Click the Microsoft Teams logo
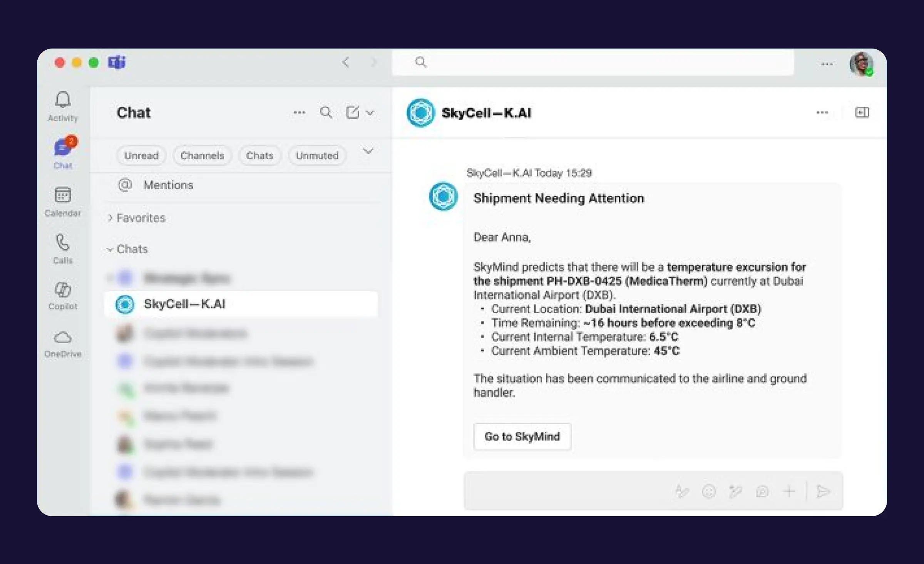The width and height of the screenshot is (924, 564). 117,62
